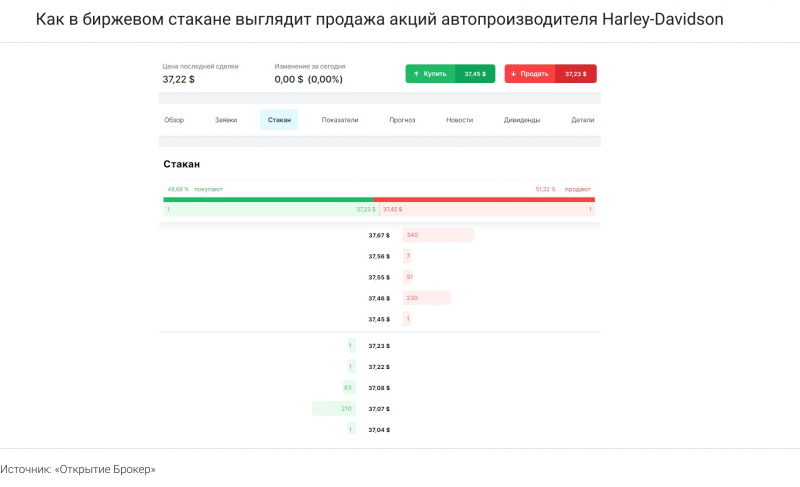Image resolution: width=800 pixels, height=487 pixels.
Task: Click the 37,67 $ price row
Action: [x=379, y=235]
